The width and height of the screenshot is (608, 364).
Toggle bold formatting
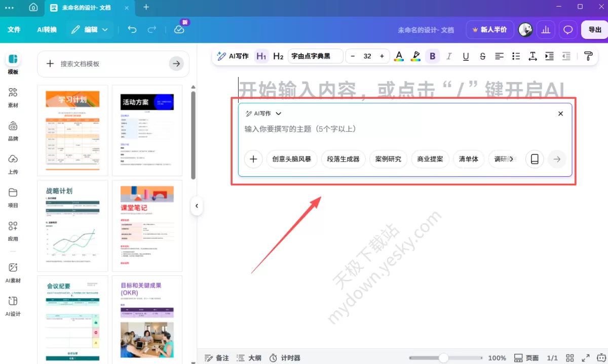(x=432, y=56)
